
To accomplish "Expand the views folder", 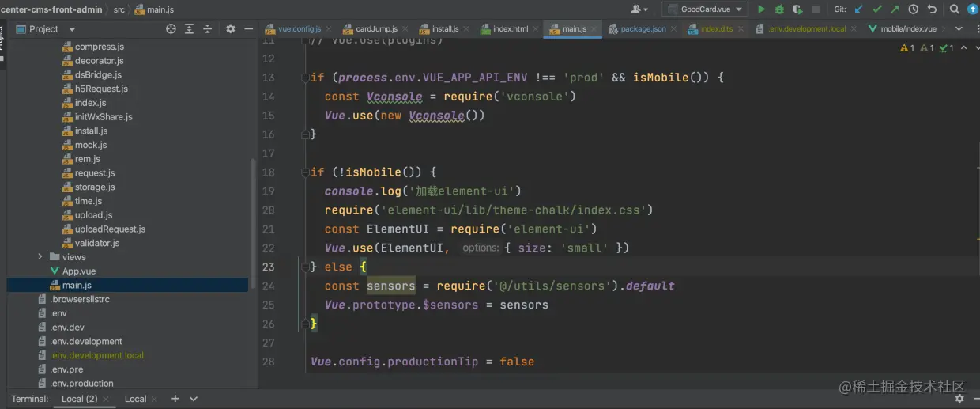I will 40,257.
